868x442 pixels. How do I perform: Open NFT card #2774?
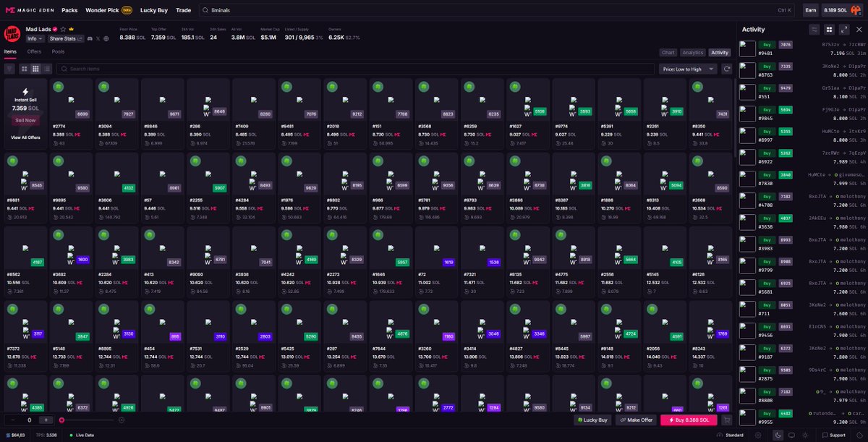tap(70, 113)
